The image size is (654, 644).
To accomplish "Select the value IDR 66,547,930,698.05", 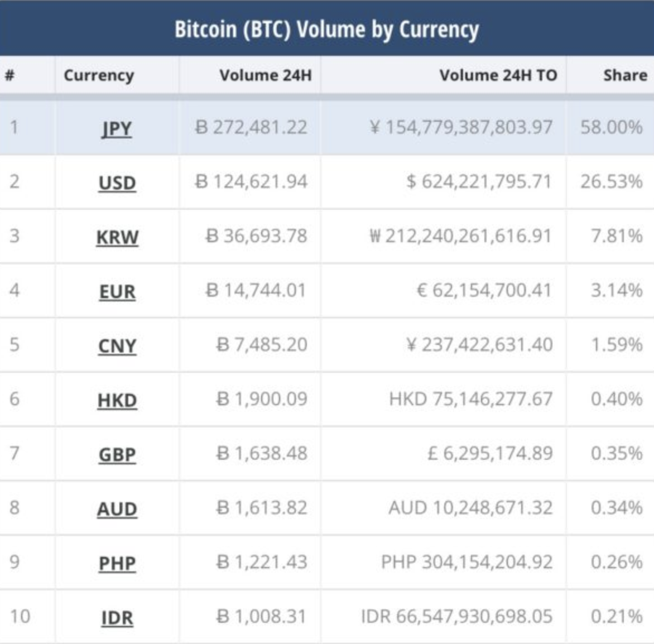I will 457,616.
